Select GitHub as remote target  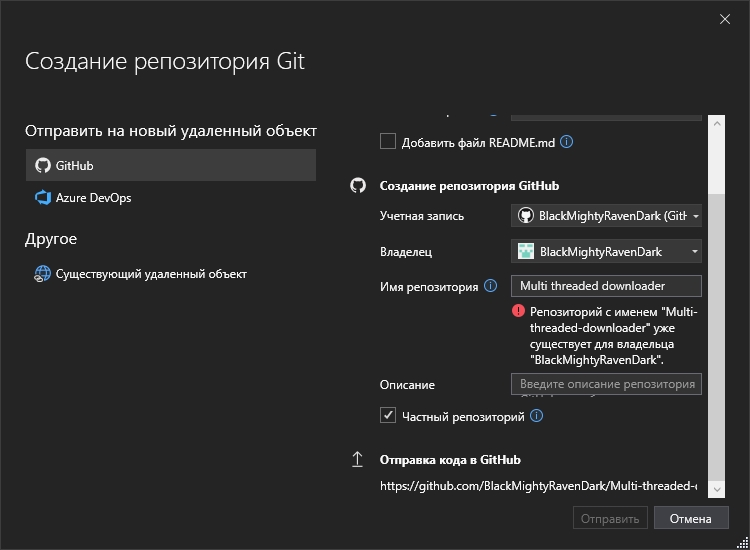coord(171,165)
